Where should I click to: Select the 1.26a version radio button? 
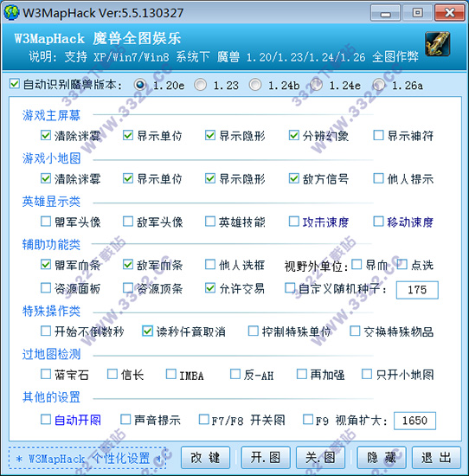pyautogui.click(x=379, y=85)
